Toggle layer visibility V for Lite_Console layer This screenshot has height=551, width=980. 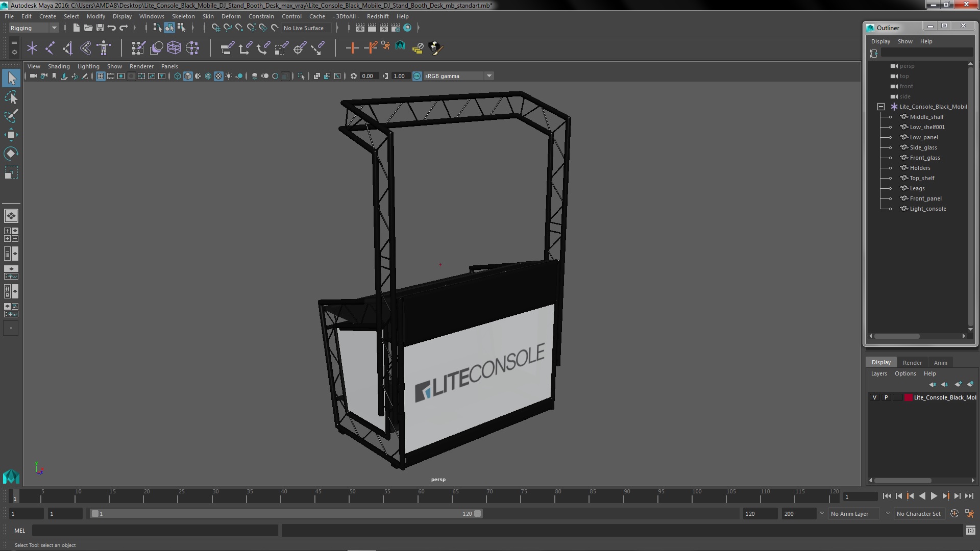click(x=874, y=397)
